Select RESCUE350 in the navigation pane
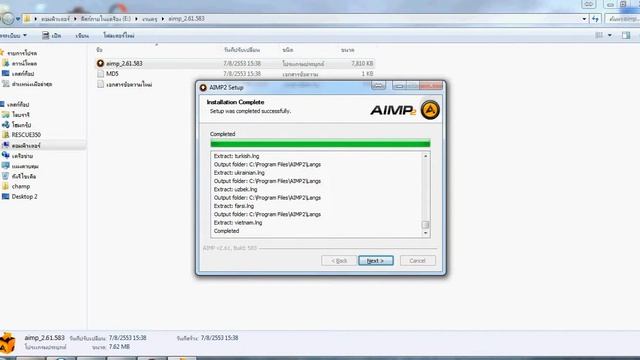Screen dimensions: 640x360 pos(26,135)
